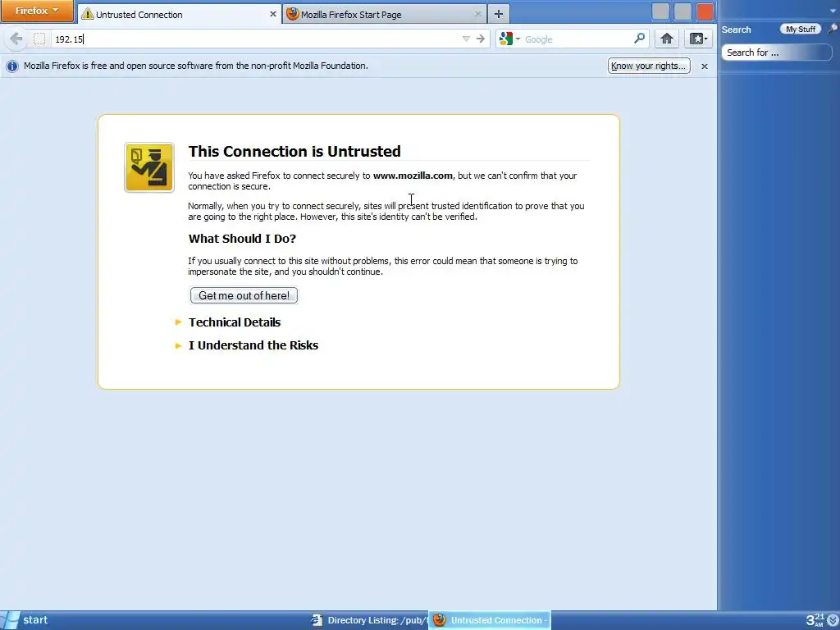Image resolution: width=840 pixels, height=630 pixels.
Task: Open My Stuff in the sidebar
Action: coord(801,30)
